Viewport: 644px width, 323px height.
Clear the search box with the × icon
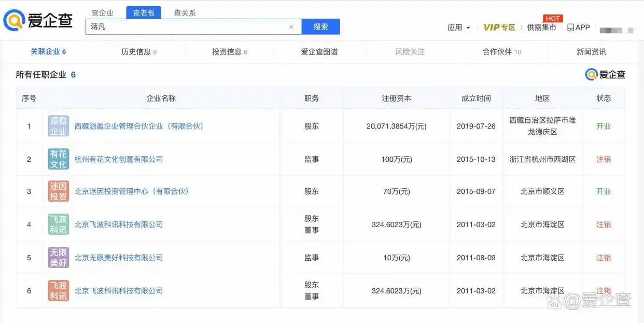tap(291, 27)
